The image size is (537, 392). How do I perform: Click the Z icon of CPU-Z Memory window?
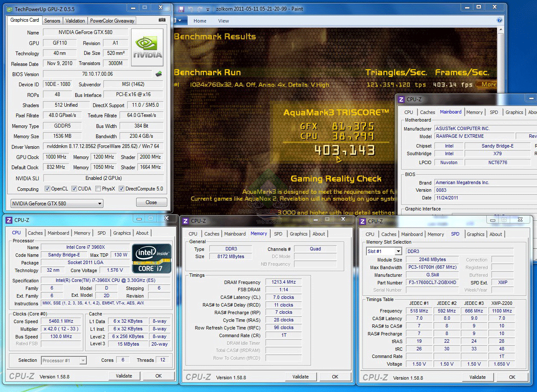click(x=186, y=221)
